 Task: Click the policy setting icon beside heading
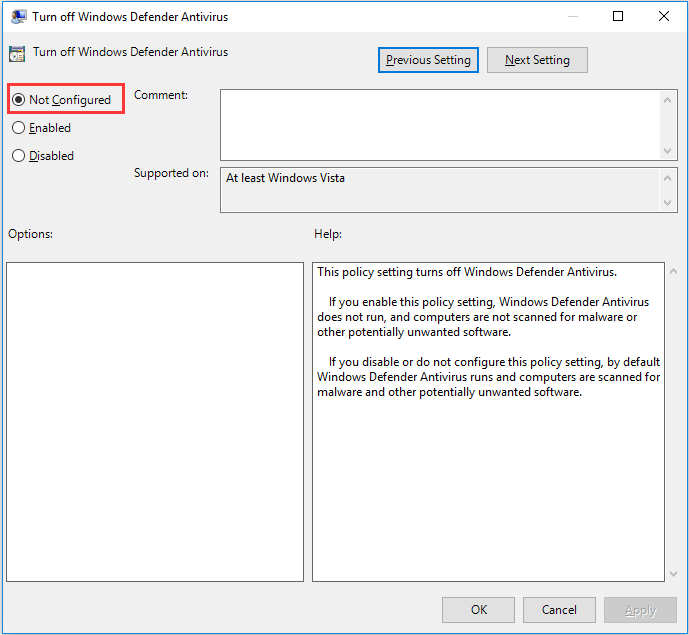coord(17,54)
